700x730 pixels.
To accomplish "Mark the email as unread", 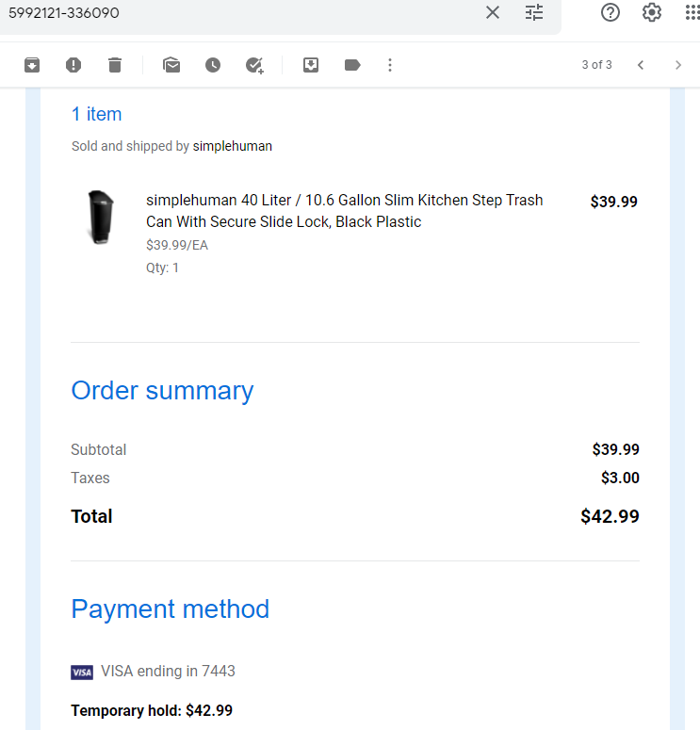I will click(x=171, y=65).
